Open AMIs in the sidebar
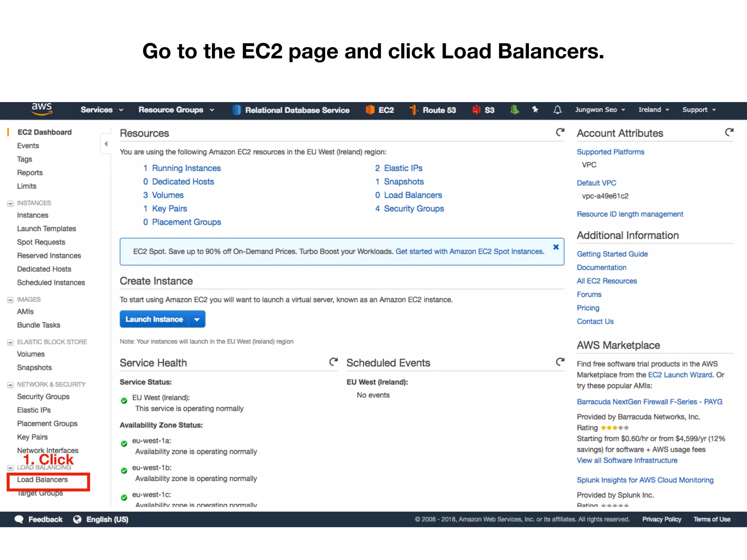The width and height of the screenshot is (747, 560). 25,311
